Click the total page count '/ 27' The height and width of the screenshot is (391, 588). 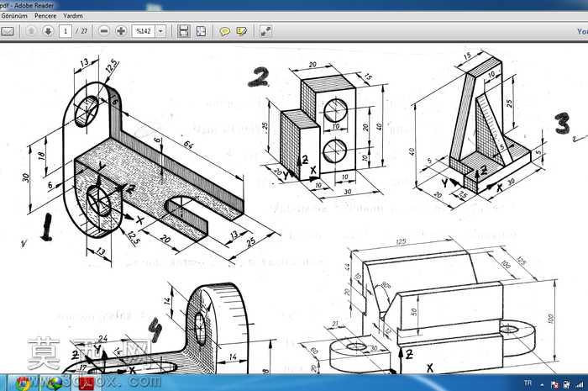pyautogui.click(x=81, y=31)
